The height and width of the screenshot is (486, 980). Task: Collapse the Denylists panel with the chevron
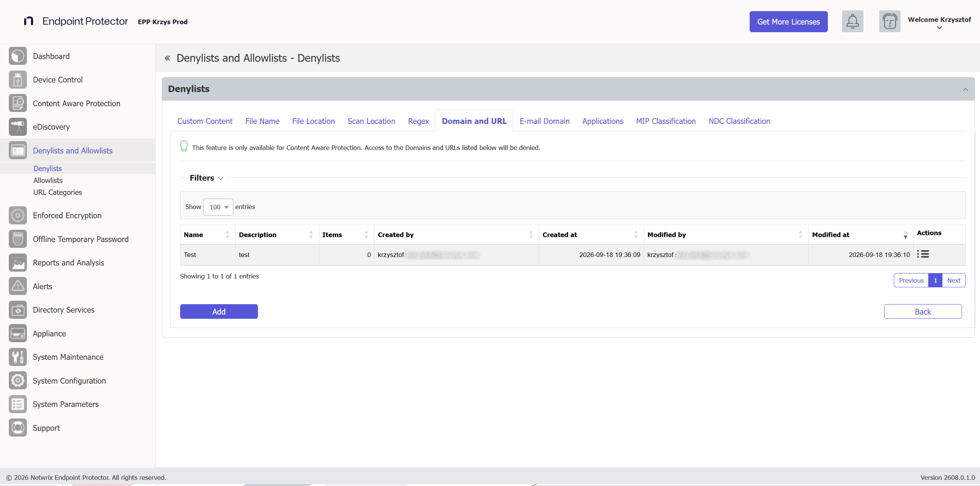tap(965, 89)
